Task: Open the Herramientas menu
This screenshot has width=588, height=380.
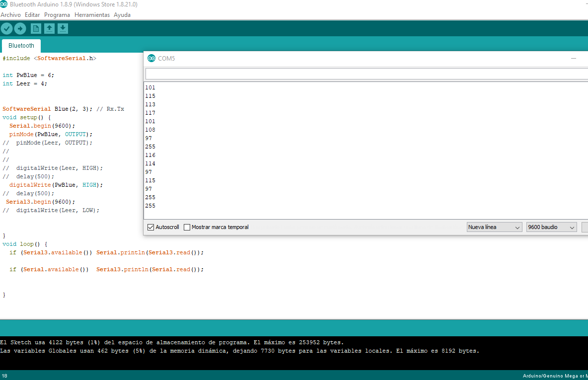Action: [x=92, y=15]
